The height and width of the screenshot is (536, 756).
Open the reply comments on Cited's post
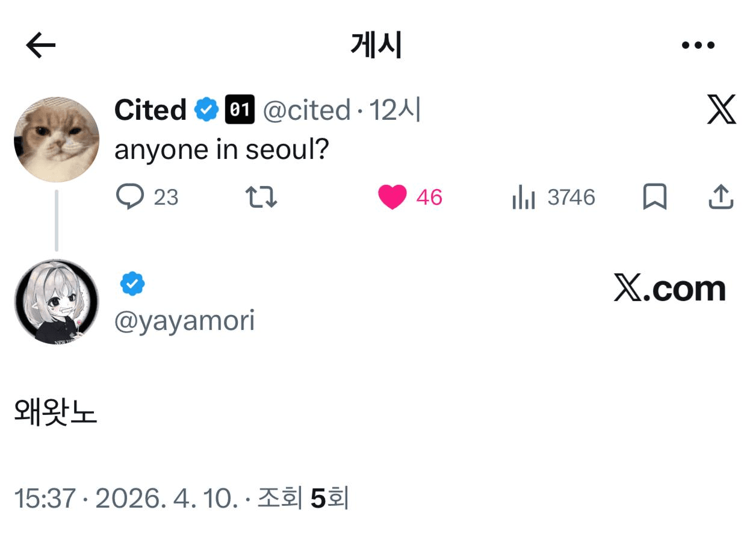pyautogui.click(x=130, y=197)
